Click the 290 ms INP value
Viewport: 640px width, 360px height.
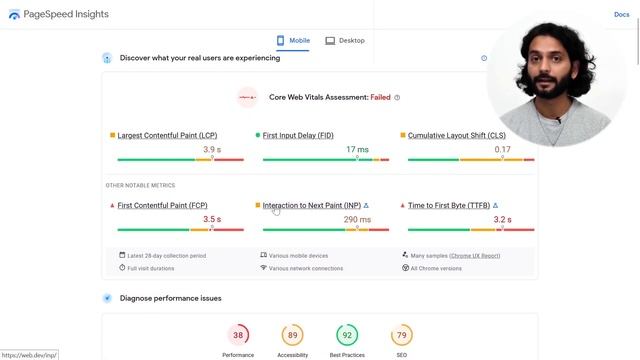pos(357,219)
